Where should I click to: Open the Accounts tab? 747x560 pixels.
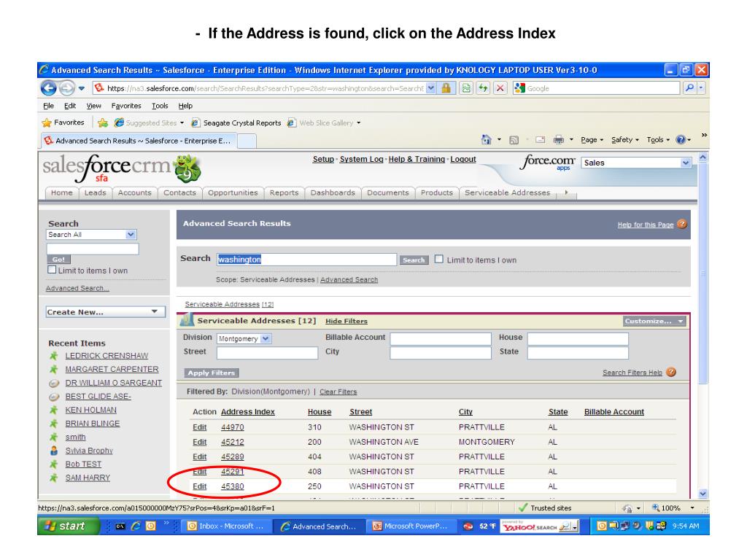[134, 192]
